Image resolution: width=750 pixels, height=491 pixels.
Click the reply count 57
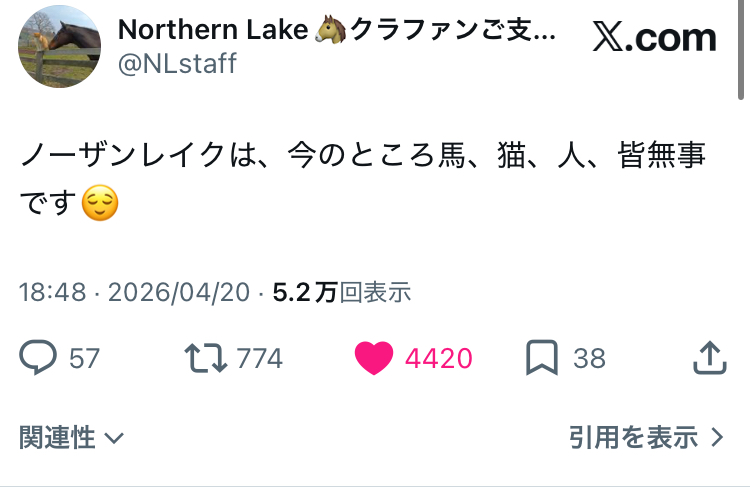[x=84, y=358]
